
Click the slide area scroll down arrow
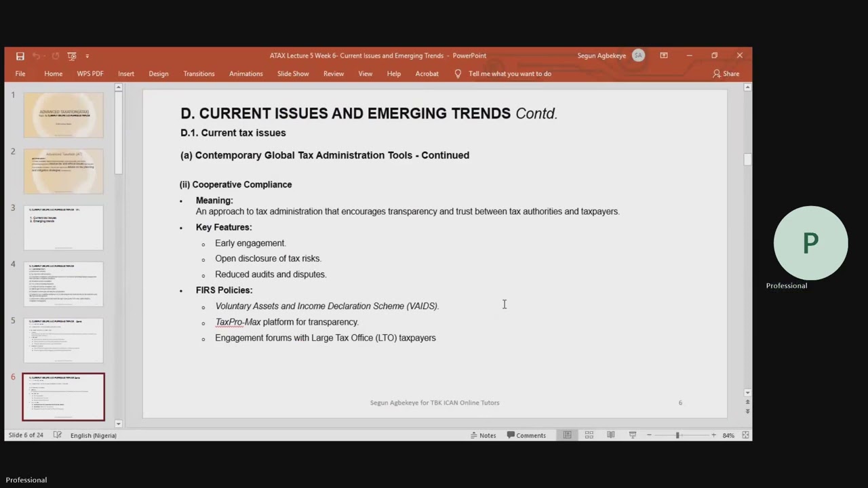point(748,392)
